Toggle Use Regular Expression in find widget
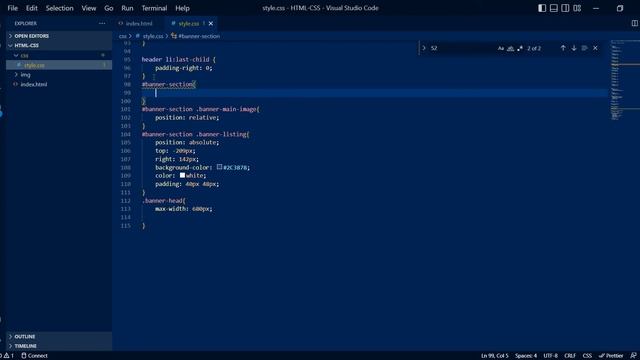The height and width of the screenshot is (360, 640). 520,48
